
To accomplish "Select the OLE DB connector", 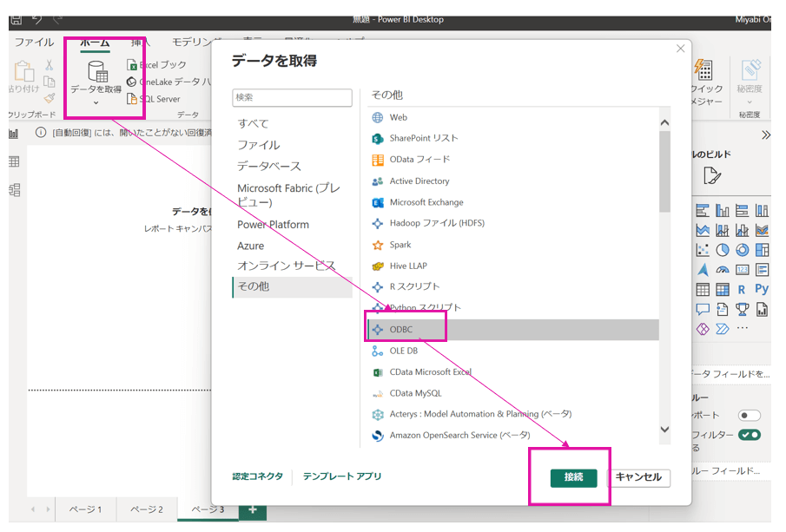I will coord(513,351).
